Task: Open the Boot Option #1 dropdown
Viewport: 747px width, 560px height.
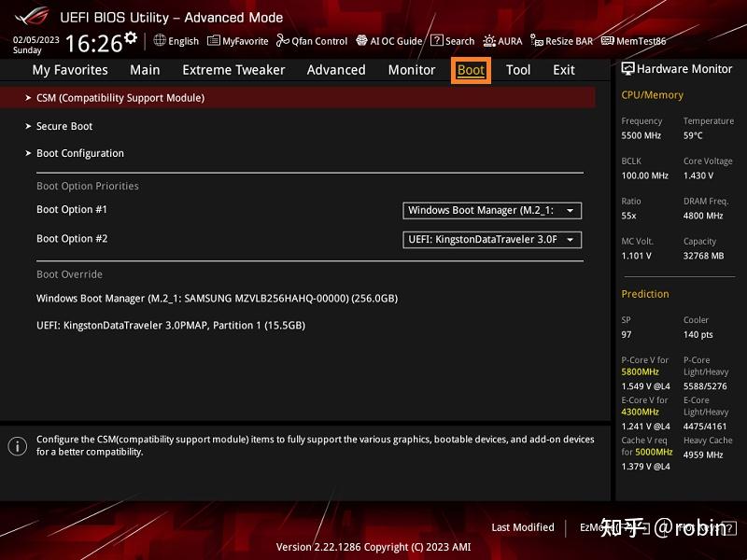Action: click(x=491, y=210)
